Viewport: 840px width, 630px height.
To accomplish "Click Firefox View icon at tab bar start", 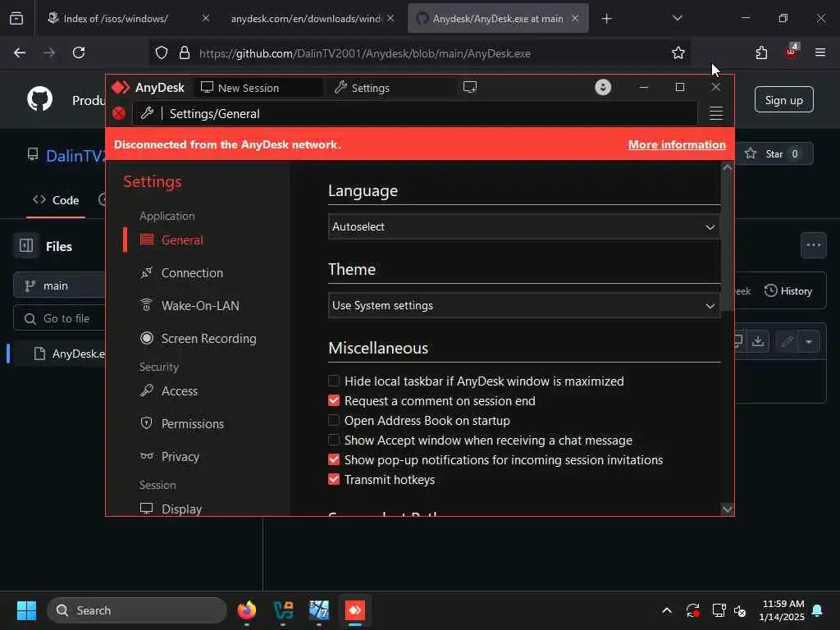I will click(16, 18).
